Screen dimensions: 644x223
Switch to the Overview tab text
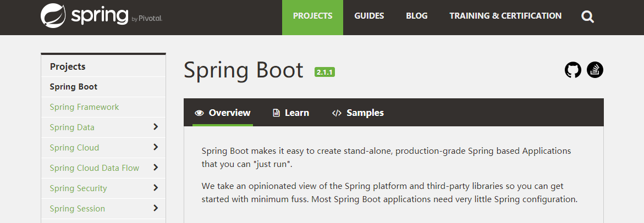click(x=229, y=113)
